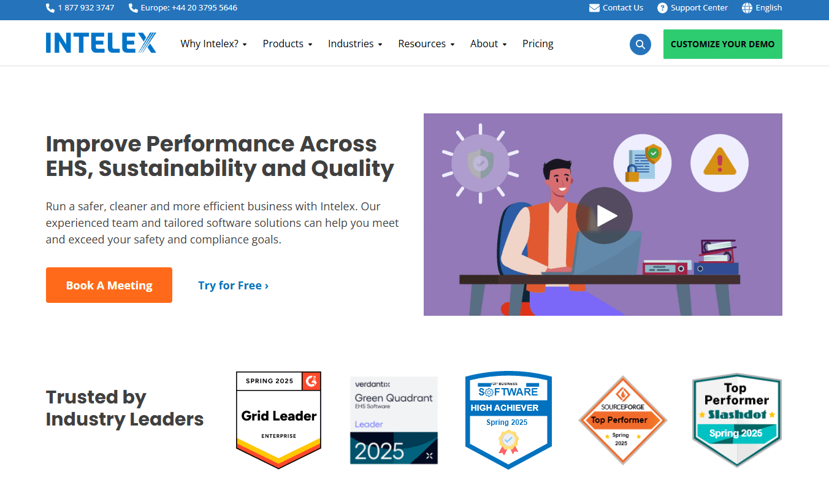
Task: Click the video thumbnail's warning triangle illustration
Action: point(719,163)
